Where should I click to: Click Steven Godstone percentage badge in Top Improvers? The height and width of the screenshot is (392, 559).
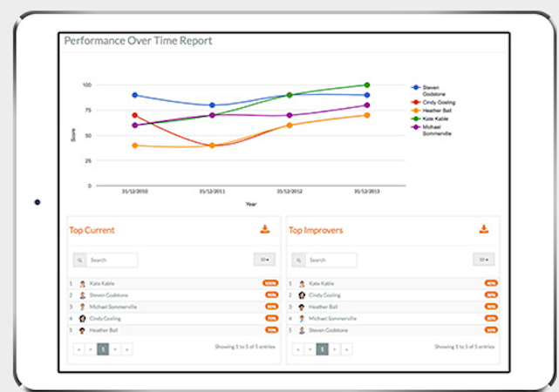491,330
